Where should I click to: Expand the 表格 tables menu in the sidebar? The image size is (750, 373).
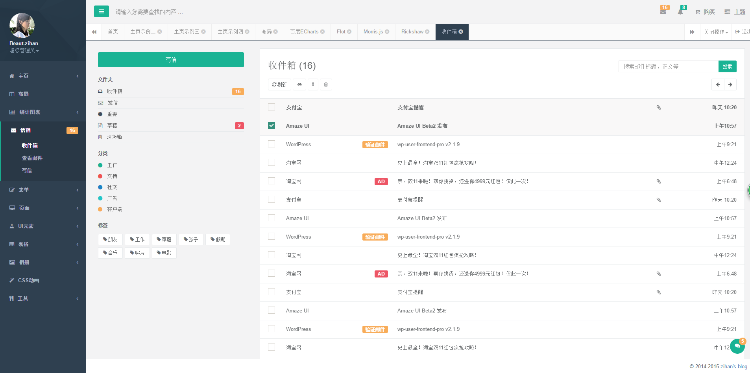(43, 244)
